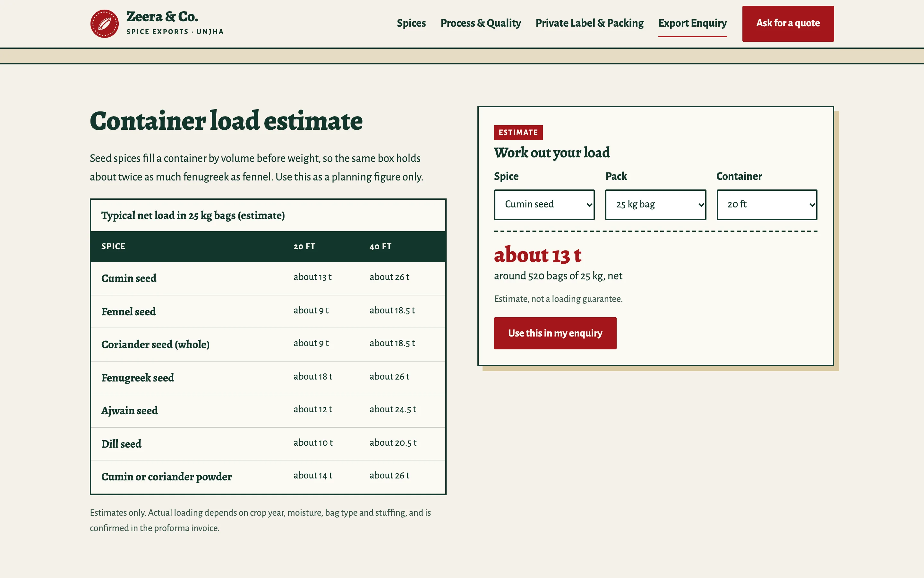The height and width of the screenshot is (578, 924).
Task: Click Estimate, not a loading guarantee note
Action: pyautogui.click(x=558, y=299)
